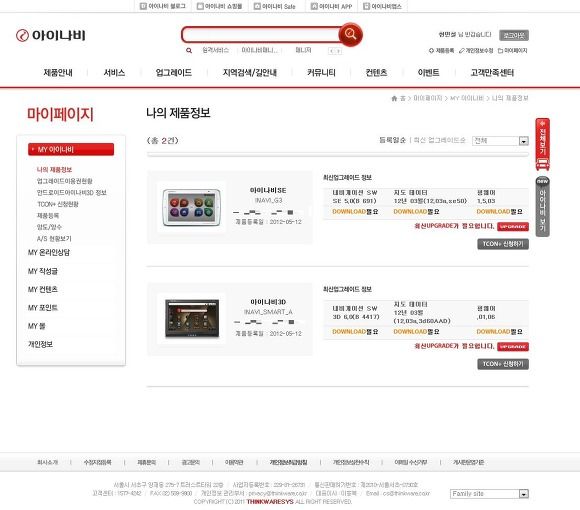Image resolution: width=580 pixels, height=510 pixels.
Task: Select 양도/양수 in sidebar
Action: [49, 227]
